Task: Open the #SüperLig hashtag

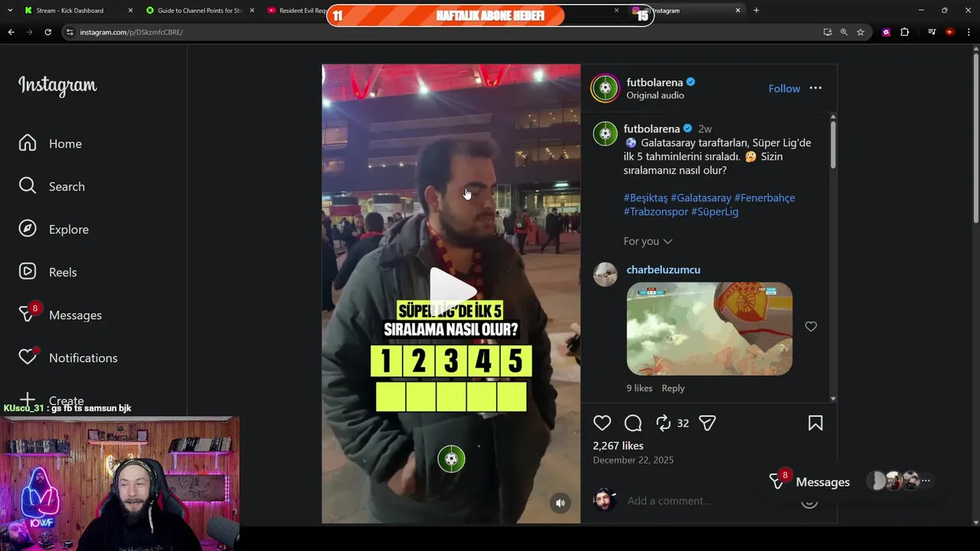Action: [714, 211]
